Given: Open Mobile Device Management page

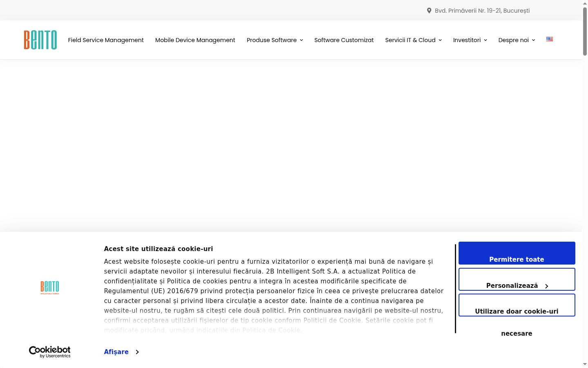Looking at the screenshot, I should 195,40.
